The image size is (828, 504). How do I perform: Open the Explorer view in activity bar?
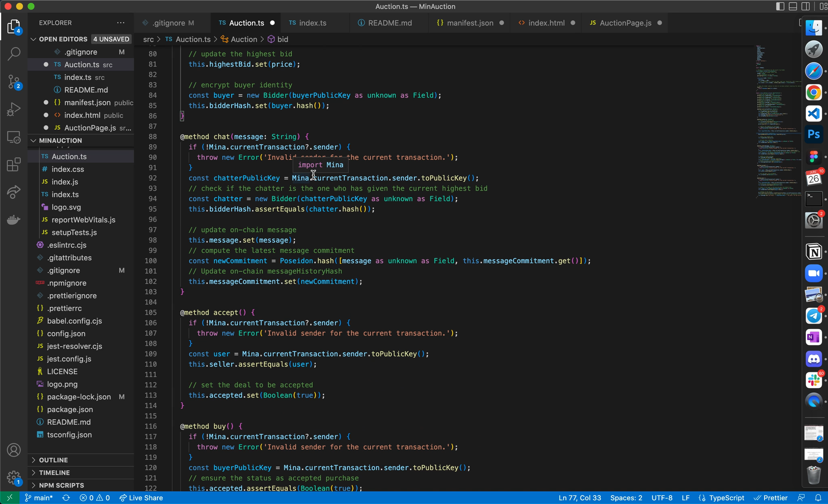[14, 27]
